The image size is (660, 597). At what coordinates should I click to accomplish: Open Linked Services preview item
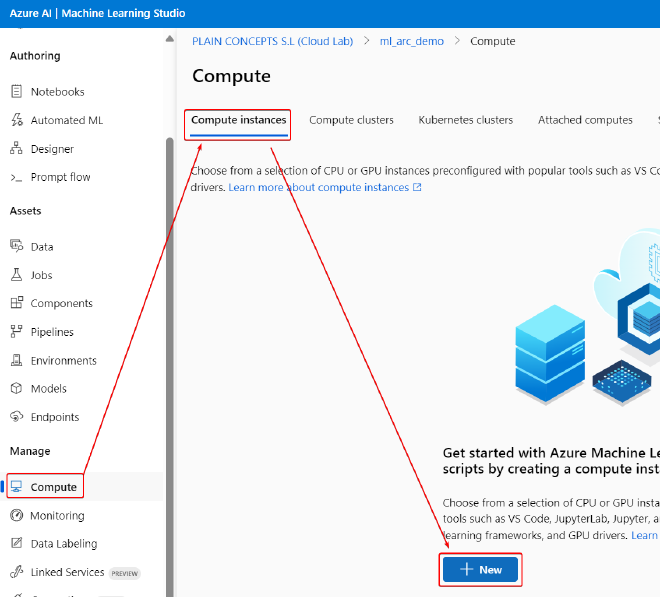[67, 572]
